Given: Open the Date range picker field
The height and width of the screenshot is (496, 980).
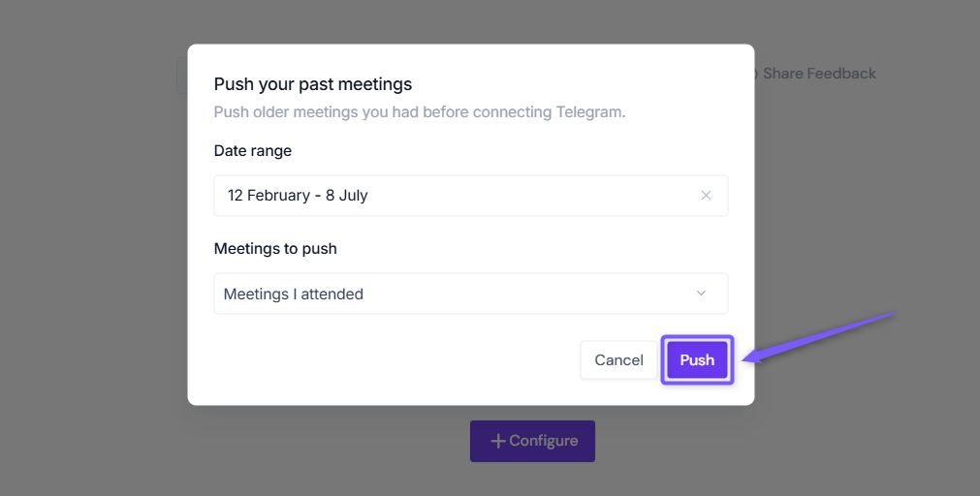Looking at the screenshot, I should point(471,196).
